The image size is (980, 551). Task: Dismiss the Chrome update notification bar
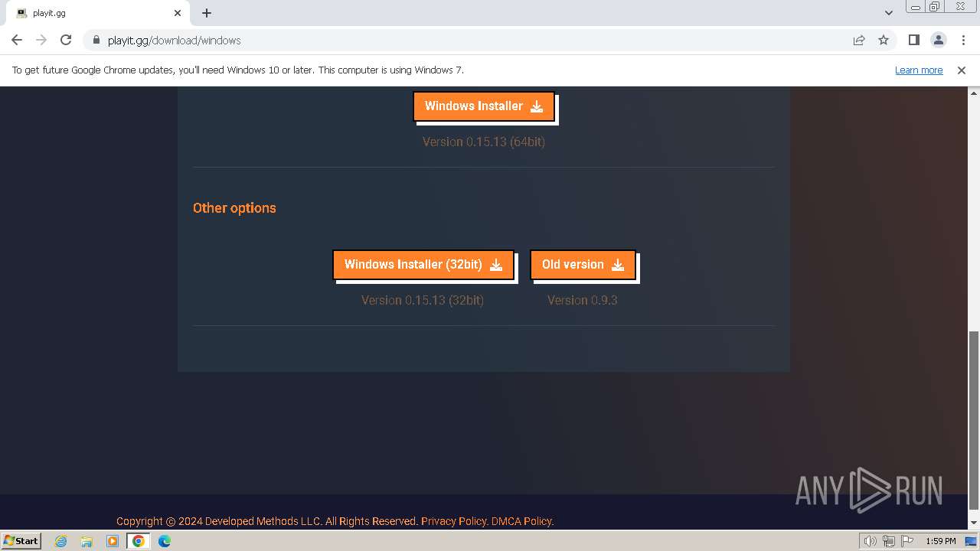(962, 70)
